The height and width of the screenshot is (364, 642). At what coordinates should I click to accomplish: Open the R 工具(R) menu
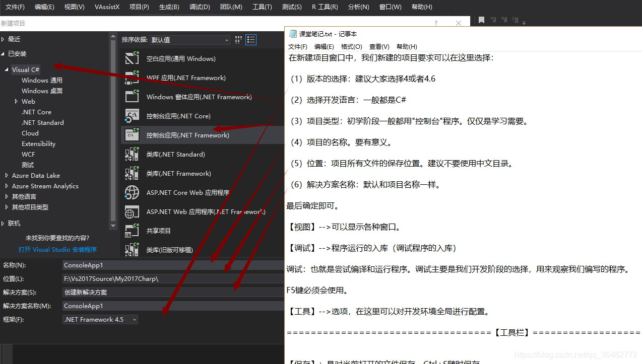coord(325,7)
